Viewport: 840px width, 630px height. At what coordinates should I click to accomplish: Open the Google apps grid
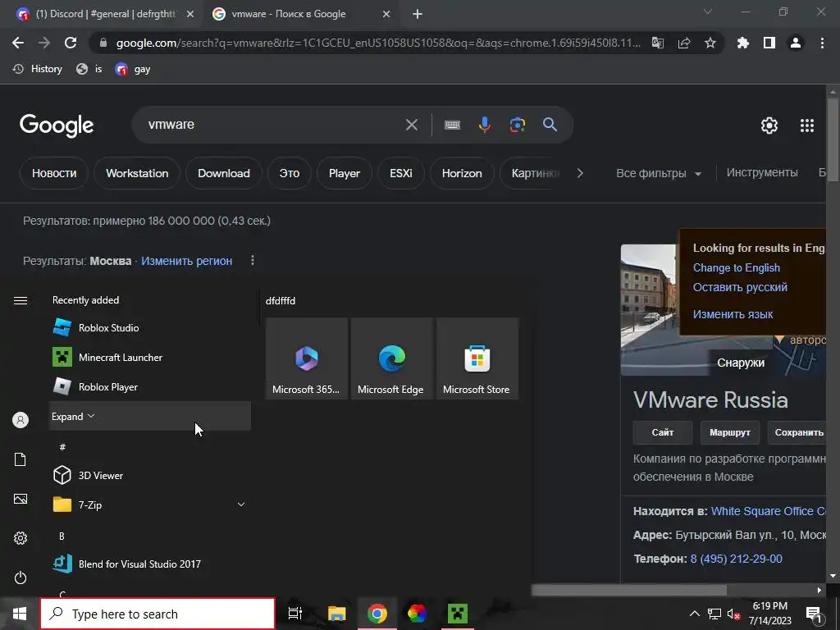[x=807, y=126]
